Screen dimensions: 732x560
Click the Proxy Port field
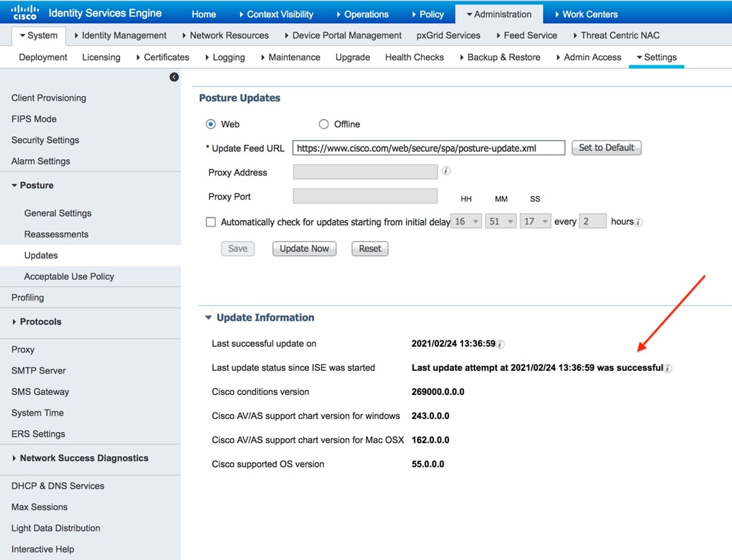pos(365,196)
